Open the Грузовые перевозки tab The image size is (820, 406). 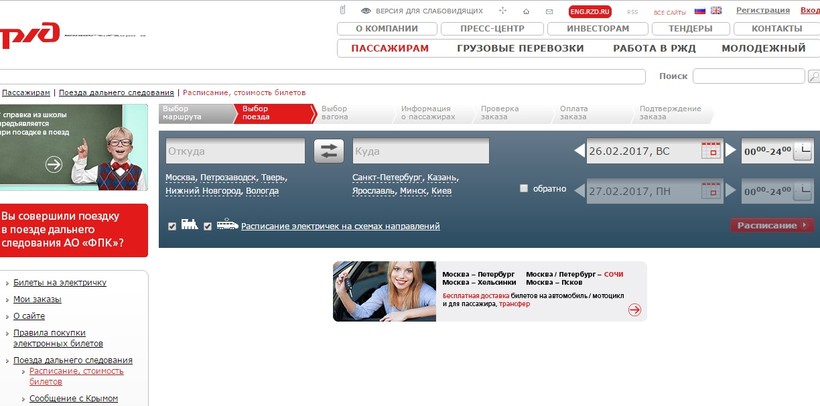520,48
